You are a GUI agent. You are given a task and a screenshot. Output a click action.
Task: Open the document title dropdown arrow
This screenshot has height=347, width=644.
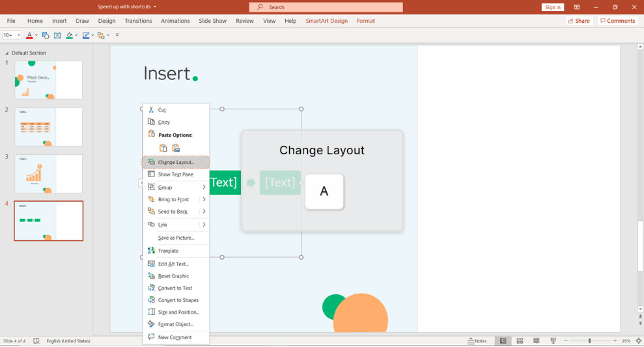point(155,7)
